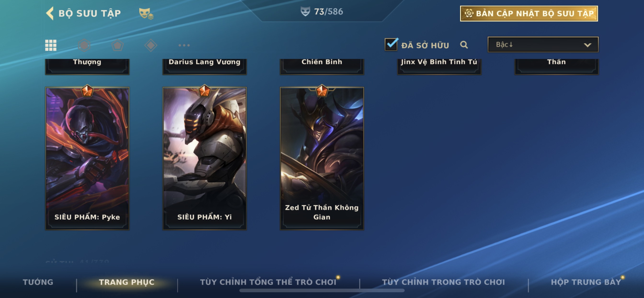Open the HỘP TRƯNG BÀY tab
The width and height of the screenshot is (644, 298).
[586, 282]
